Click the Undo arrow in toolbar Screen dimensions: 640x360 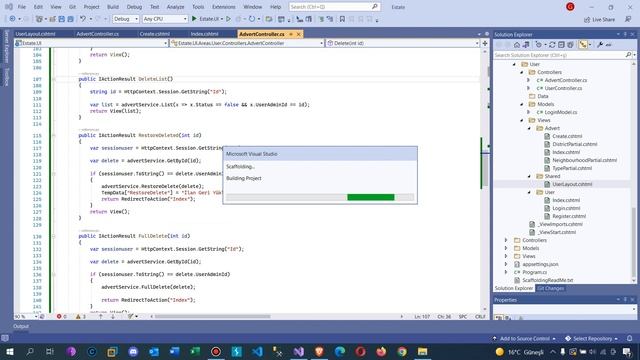[x=83, y=19]
